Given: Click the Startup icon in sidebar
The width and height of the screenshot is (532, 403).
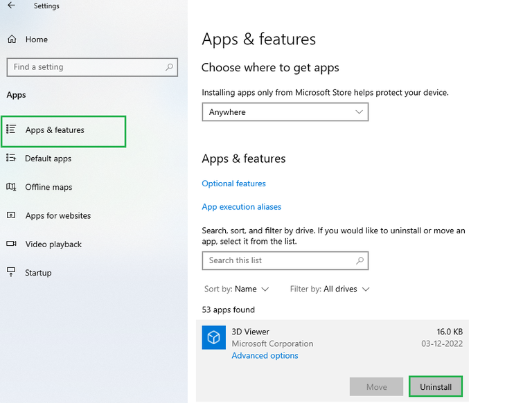Looking at the screenshot, I should (11, 273).
